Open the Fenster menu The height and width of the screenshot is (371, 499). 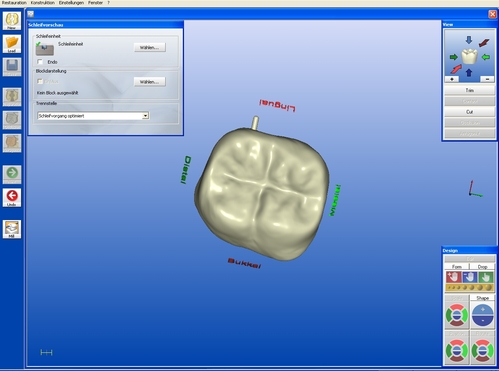(95, 3)
